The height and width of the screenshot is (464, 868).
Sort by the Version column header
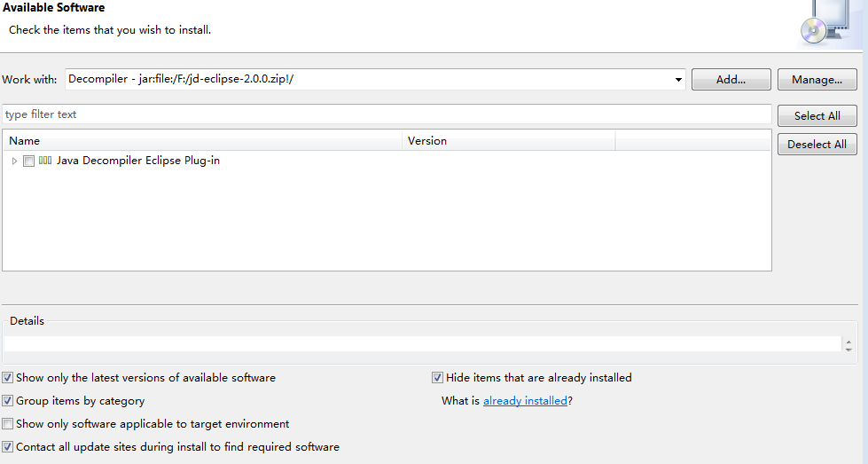(x=508, y=141)
